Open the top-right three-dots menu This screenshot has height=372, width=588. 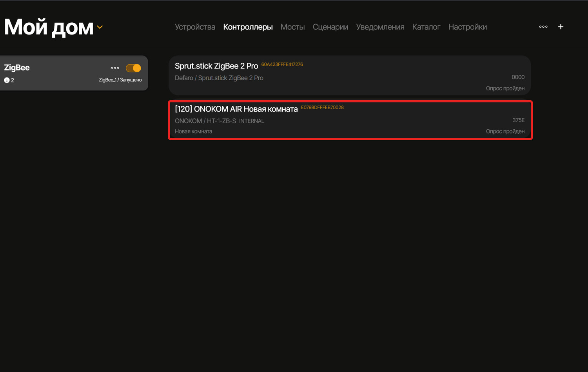click(x=543, y=27)
